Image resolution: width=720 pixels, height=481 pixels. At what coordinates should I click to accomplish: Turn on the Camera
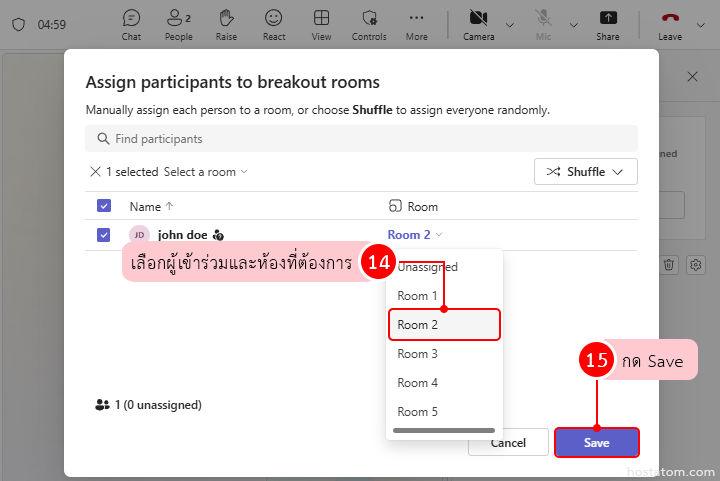point(478,23)
